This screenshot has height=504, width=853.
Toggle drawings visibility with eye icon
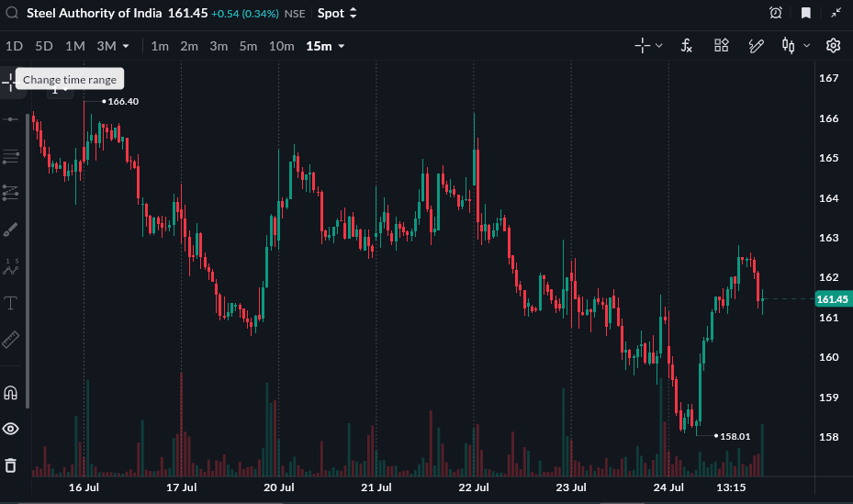10,429
